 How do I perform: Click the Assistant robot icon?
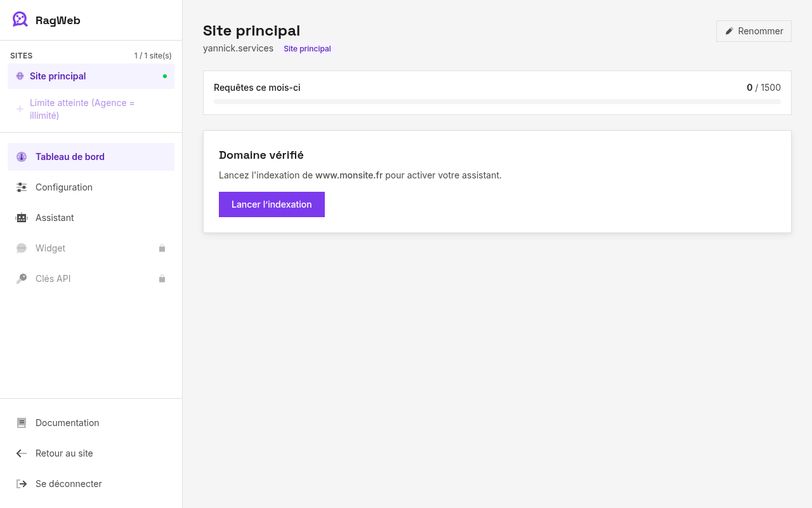(x=22, y=218)
